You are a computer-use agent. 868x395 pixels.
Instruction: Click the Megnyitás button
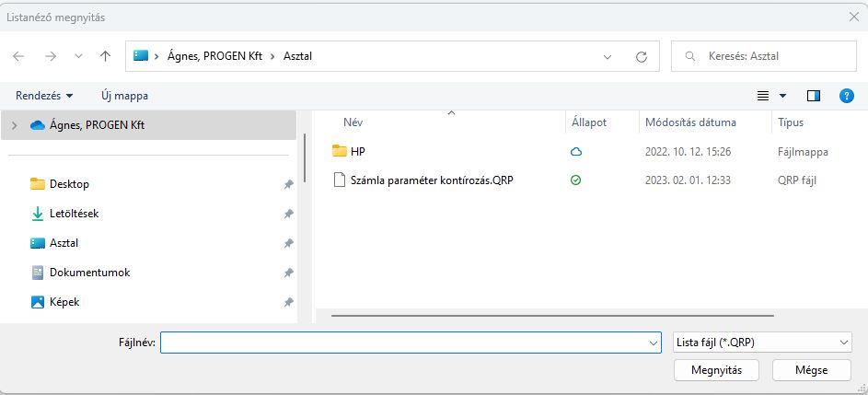point(716,369)
